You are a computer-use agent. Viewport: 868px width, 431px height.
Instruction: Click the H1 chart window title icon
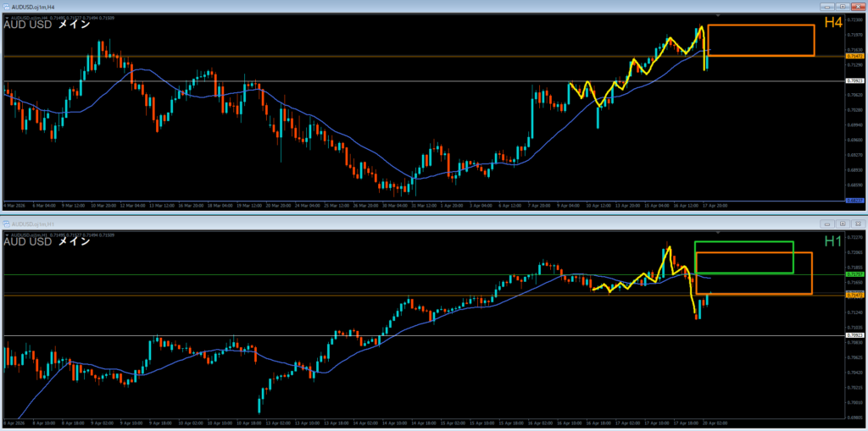click(x=7, y=224)
